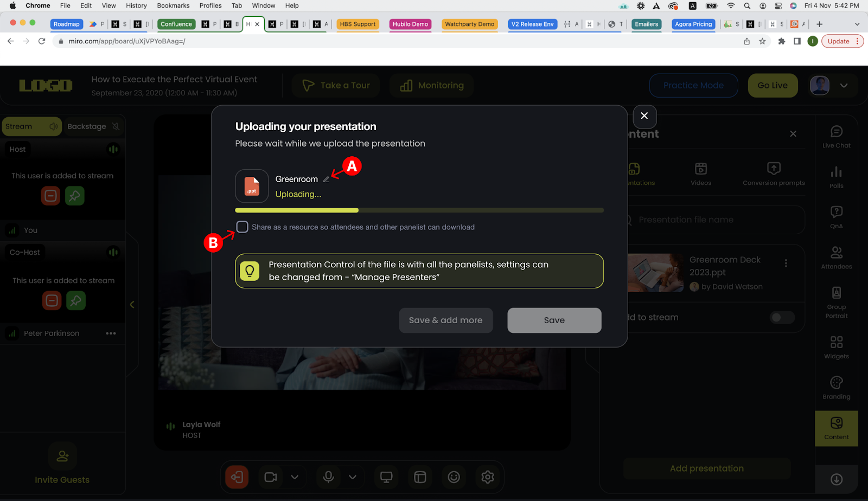Open the Branding panel

[837, 388]
